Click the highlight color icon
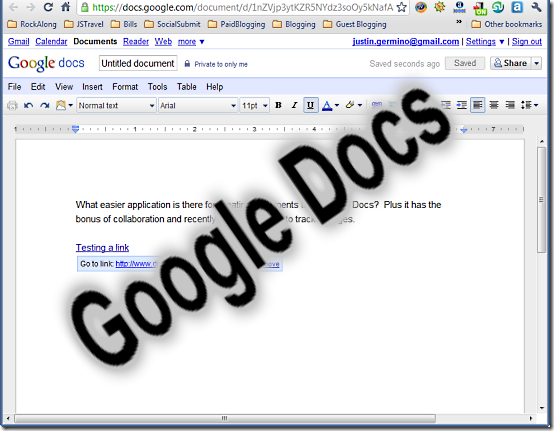554x431 pixels. (x=350, y=105)
